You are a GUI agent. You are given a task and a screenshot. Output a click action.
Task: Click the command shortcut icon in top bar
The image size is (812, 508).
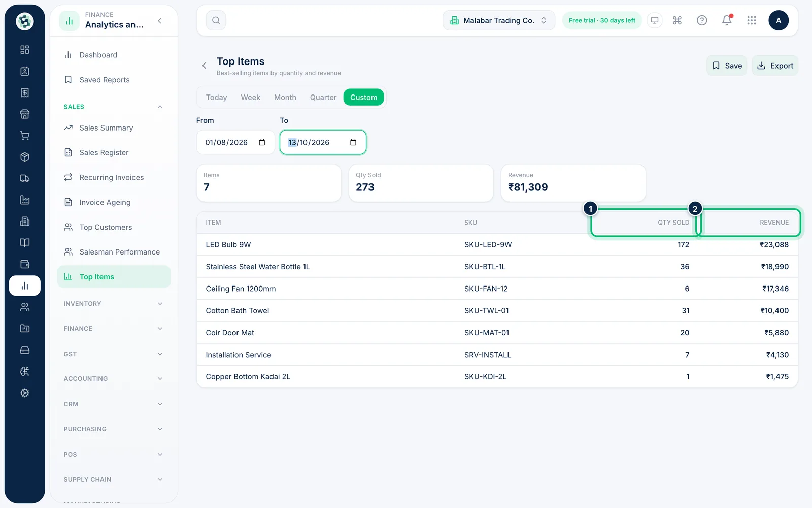pos(677,20)
